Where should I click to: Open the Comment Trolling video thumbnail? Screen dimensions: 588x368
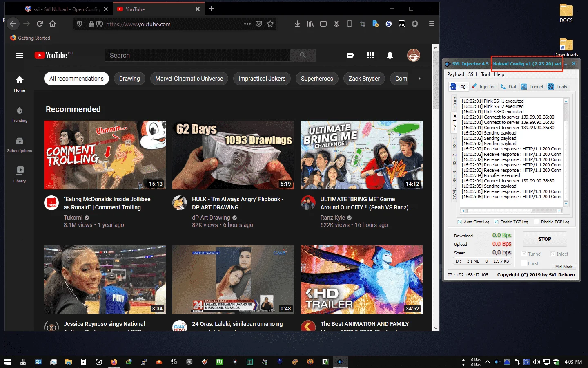(x=105, y=155)
